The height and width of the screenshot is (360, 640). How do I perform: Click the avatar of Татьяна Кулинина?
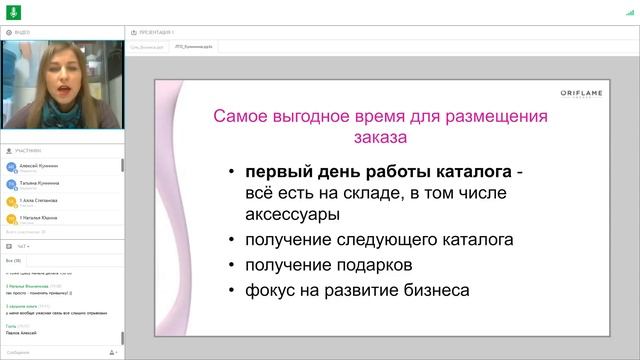11,184
